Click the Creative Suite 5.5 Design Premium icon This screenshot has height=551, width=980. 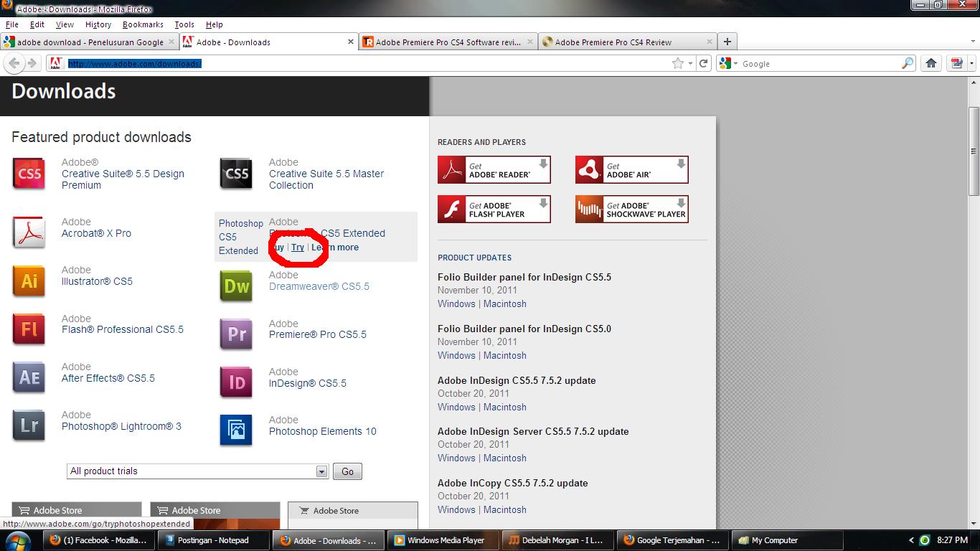click(x=29, y=174)
